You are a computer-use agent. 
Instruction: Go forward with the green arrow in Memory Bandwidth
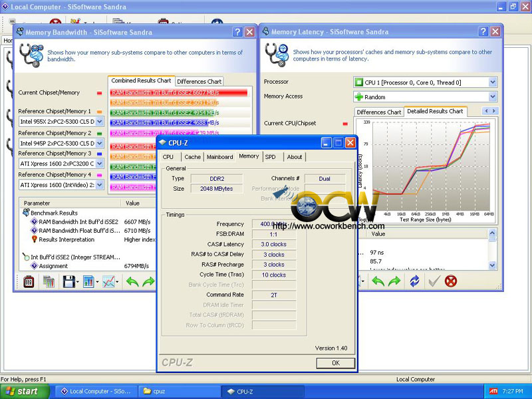148,281
